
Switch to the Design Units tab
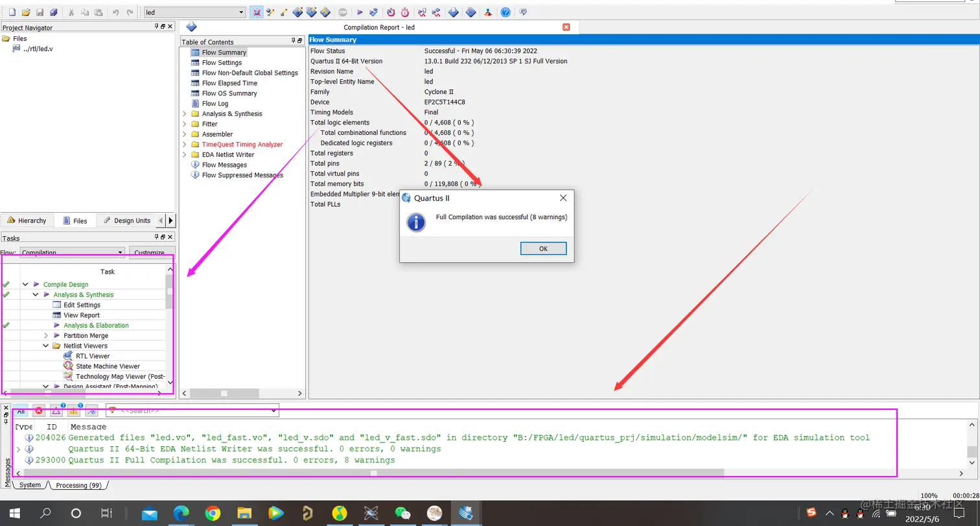127,221
